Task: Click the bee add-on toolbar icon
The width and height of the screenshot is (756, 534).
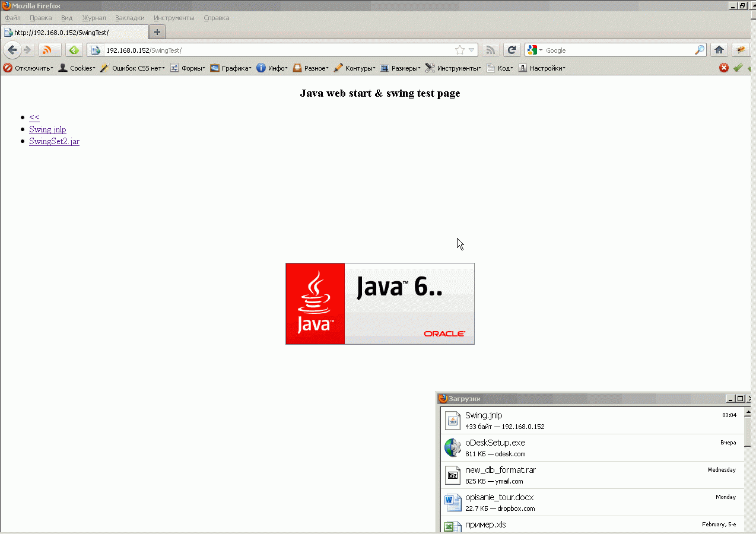Action: [740, 50]
